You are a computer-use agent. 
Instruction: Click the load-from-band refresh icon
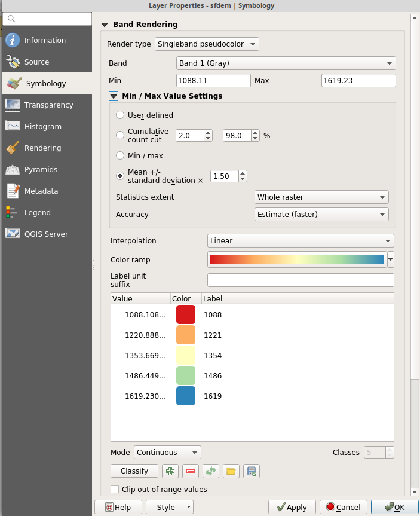click(211, 471)
